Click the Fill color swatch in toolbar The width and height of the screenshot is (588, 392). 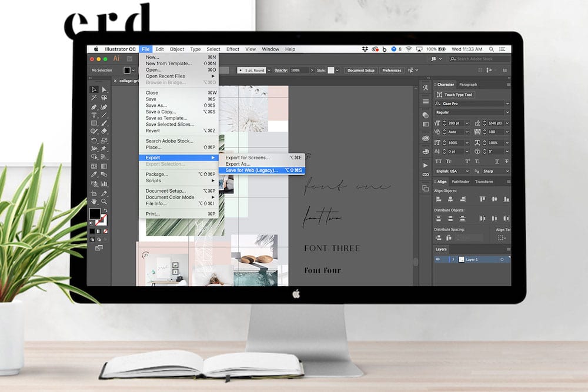click(x=95, y=213)
